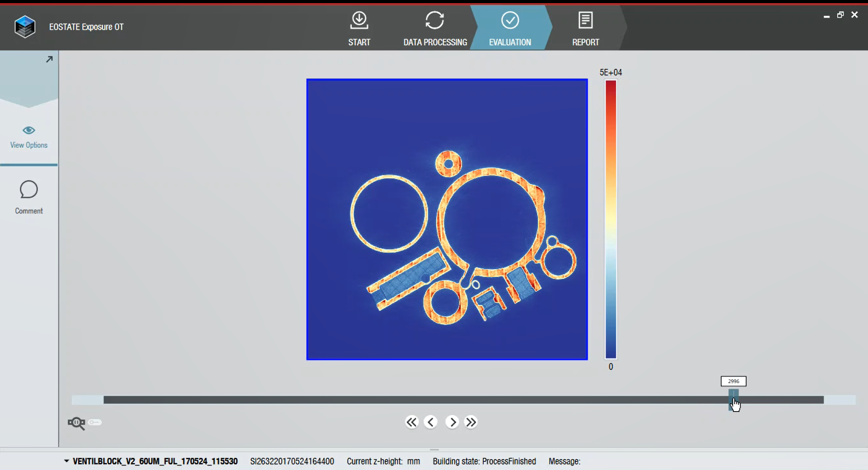This screenshot has width=868, height=470.
Task: Switch to the START tab
Action: (x=359, y=28)
